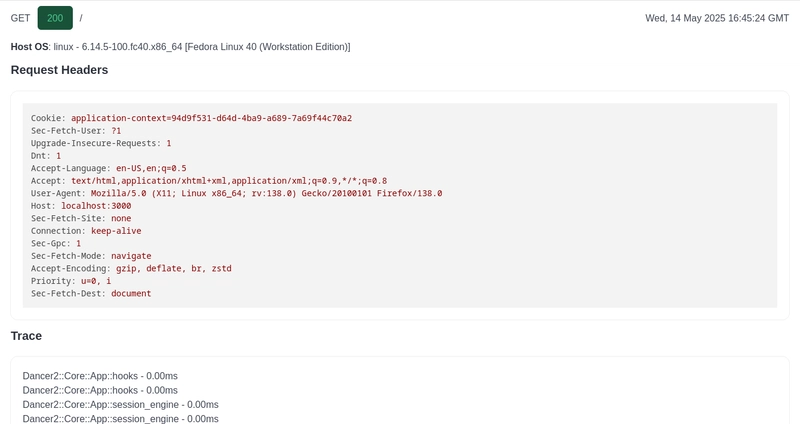800x424 pixels.
Task: Select the Cookie application-context value
Action: [211, 118]
